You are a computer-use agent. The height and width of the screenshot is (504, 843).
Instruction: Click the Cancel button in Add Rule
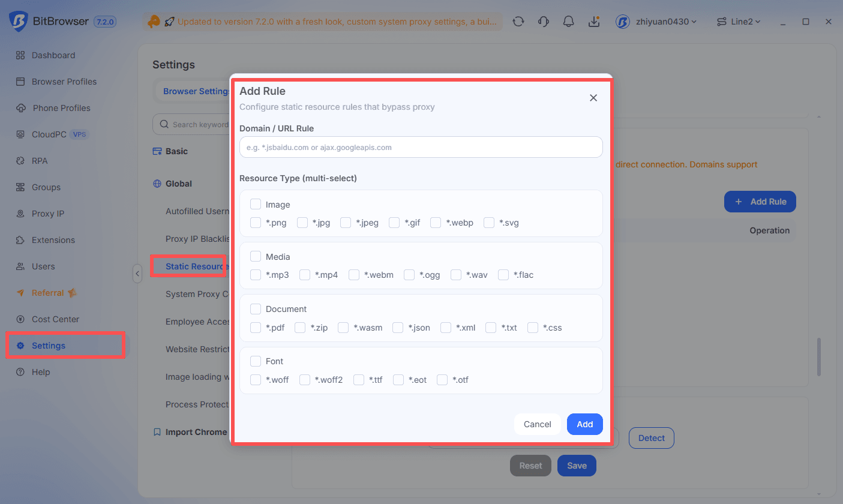pyautogui.click(x=537, y=424)
